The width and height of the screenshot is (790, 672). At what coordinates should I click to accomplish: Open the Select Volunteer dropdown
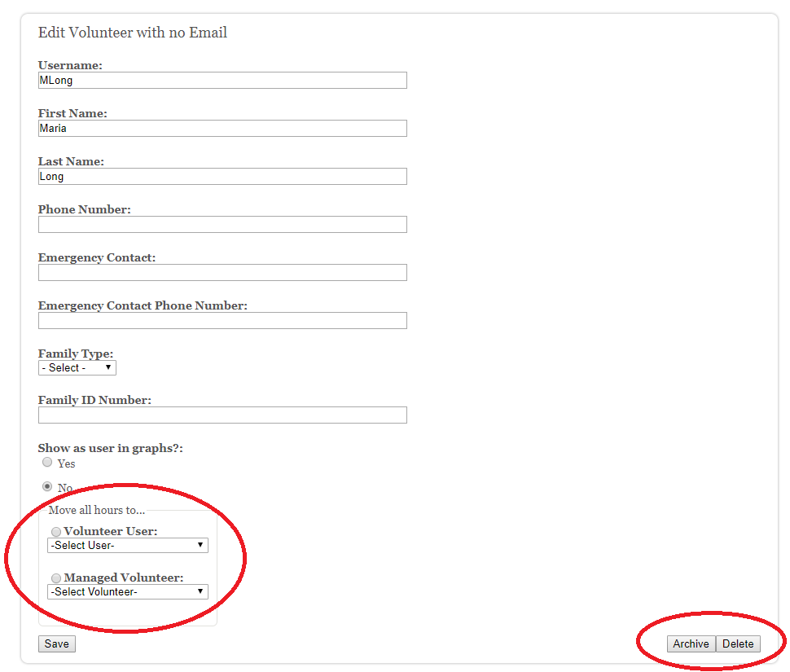pyautogui.click(x=127, y=592)
